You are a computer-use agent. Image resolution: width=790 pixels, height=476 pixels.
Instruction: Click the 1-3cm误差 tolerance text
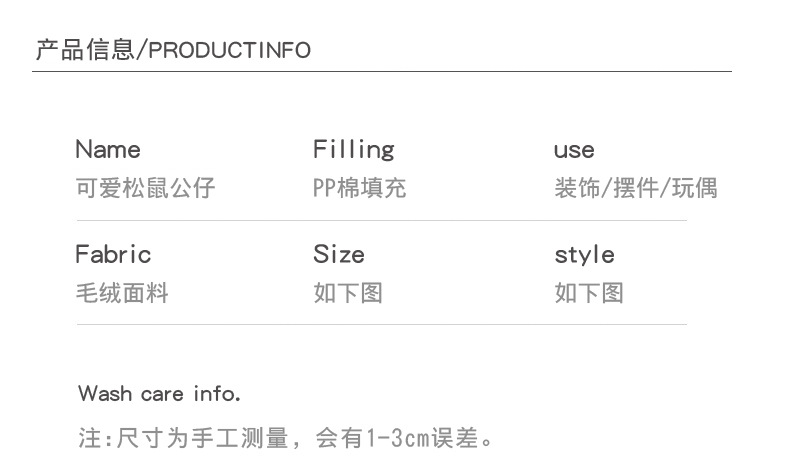(424, 438)
